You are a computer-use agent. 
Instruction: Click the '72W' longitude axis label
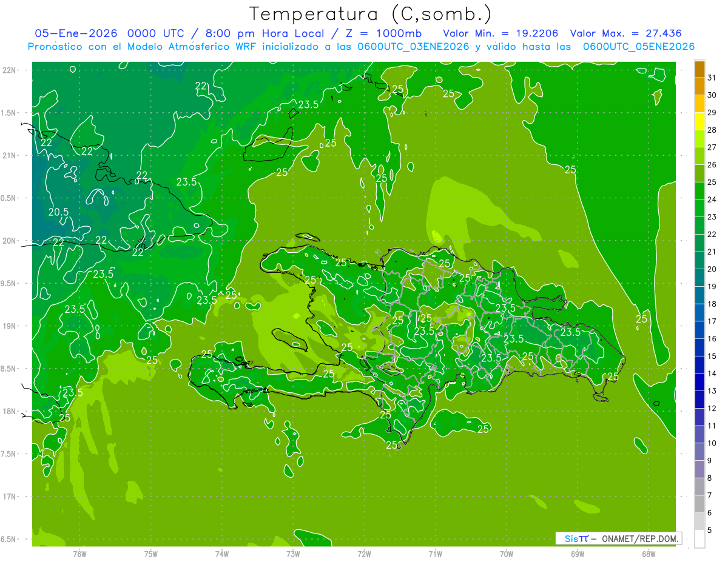[365, 554]
